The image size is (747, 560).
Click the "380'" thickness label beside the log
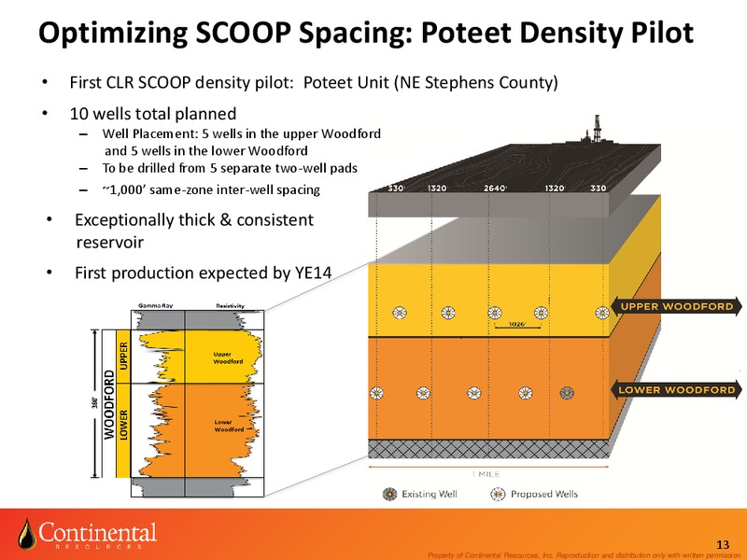tap(94, 404)
